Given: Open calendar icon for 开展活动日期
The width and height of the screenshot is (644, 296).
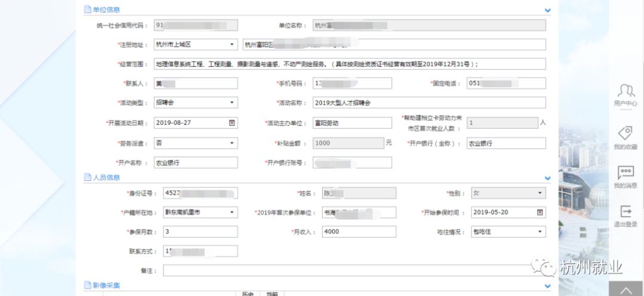Looking at the screenshot, I should [231, 122].
